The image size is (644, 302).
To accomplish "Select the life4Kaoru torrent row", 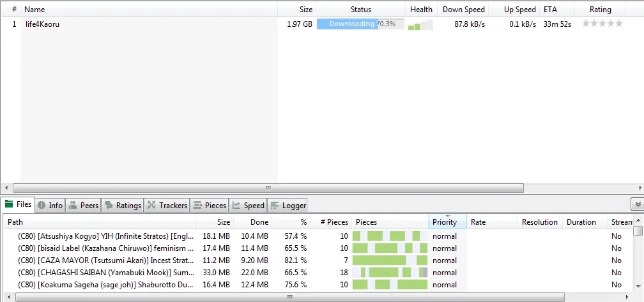I will point(322,24).
